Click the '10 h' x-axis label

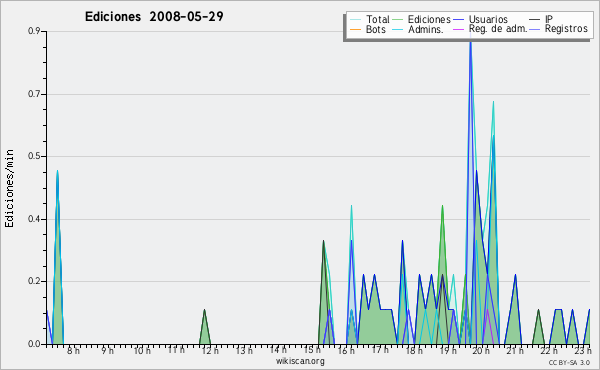pos(142,350)
